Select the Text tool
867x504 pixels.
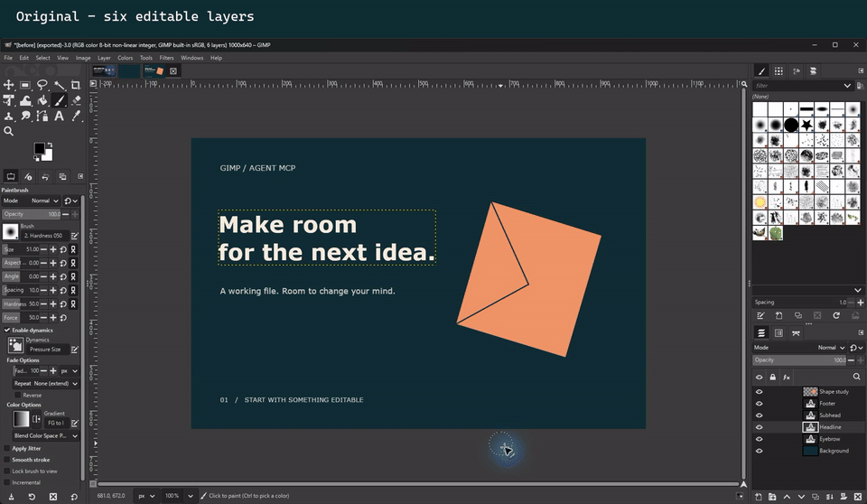tap(59, 116)
